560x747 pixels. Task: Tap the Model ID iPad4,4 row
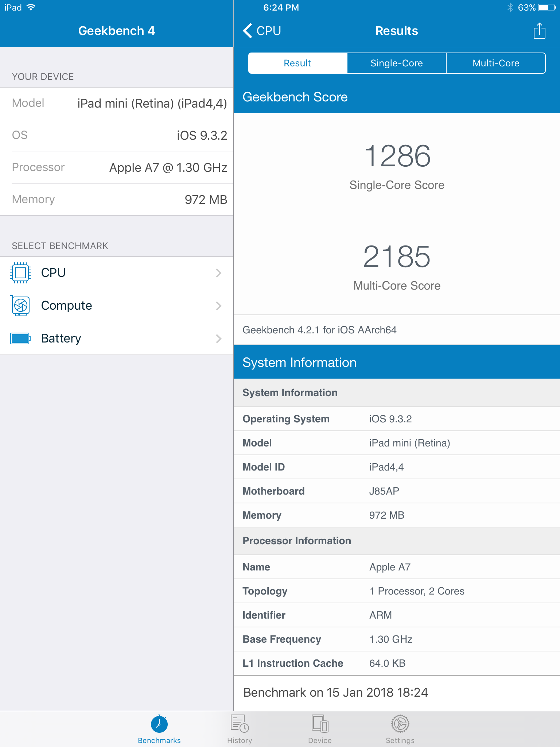pyautogui.click(x=397, y=467)
